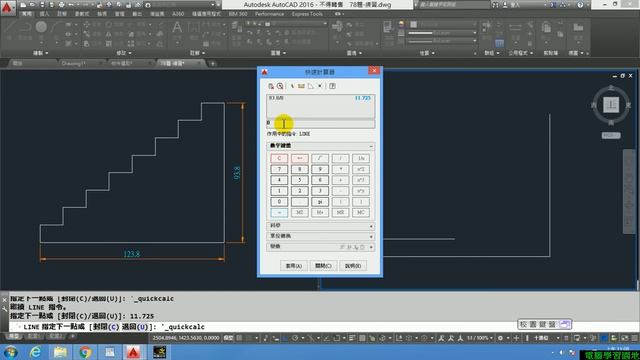This screenshot has width=640, height=360.
Task: Click the Help question mark in title bar
Action: (x=580, y=5)
